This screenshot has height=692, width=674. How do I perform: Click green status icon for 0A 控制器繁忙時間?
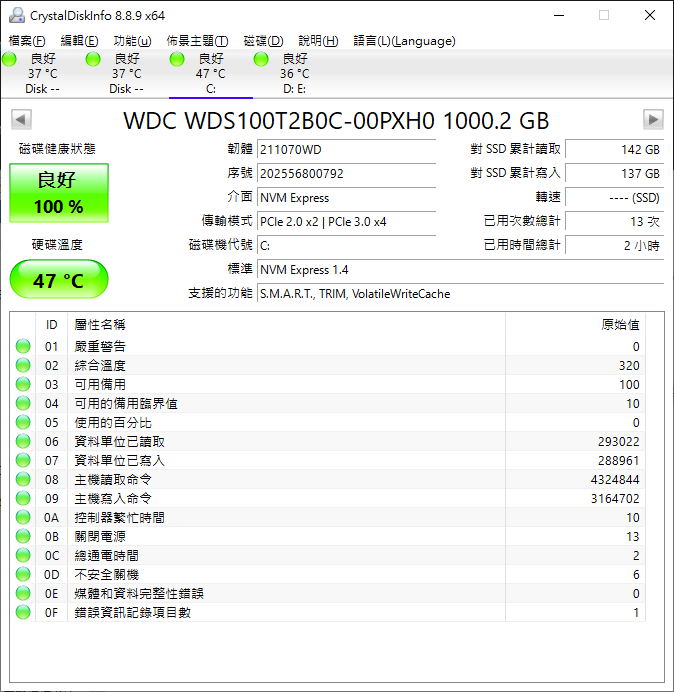pyautogui.click(x=23, y=517)
